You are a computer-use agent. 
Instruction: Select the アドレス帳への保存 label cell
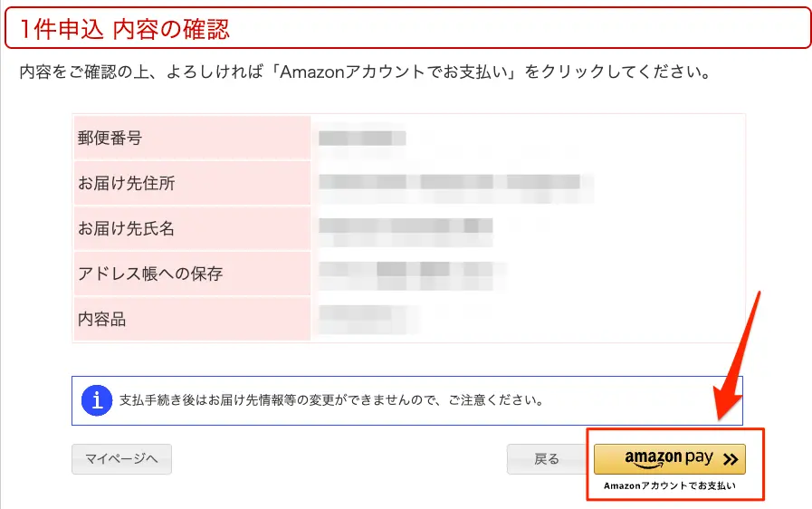pos(191,274)
